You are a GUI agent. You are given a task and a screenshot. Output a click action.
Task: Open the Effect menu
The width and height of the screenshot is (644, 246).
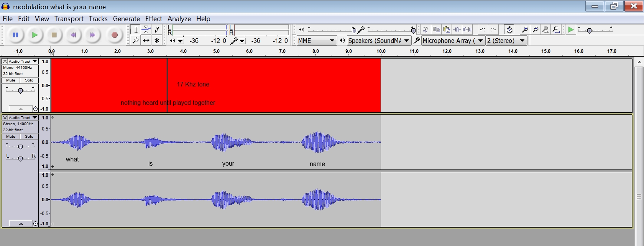tap(153, 19)
